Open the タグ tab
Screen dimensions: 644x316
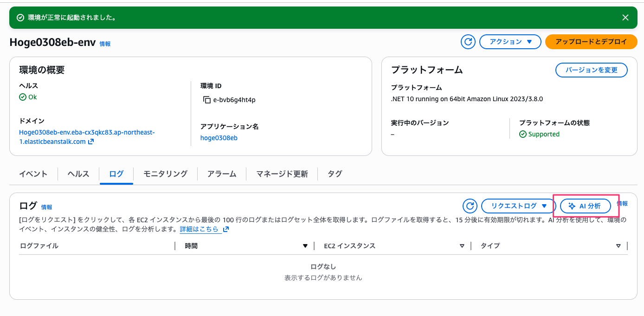(x=335, y=174)
